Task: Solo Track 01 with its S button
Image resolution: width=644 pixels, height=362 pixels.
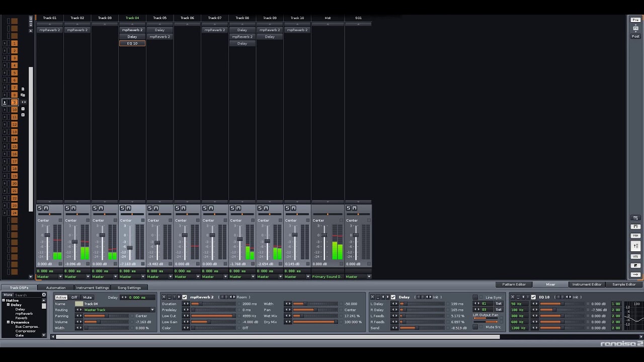Action: tap(40, 208)
